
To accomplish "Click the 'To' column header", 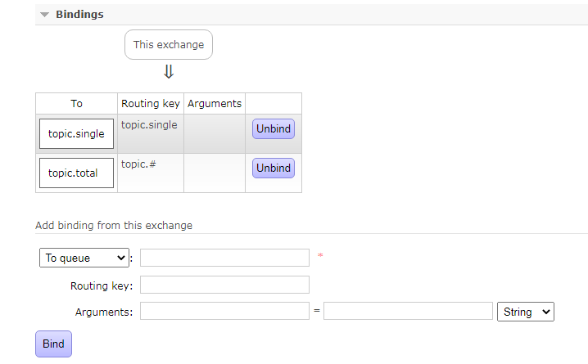I will click(76, 103).
